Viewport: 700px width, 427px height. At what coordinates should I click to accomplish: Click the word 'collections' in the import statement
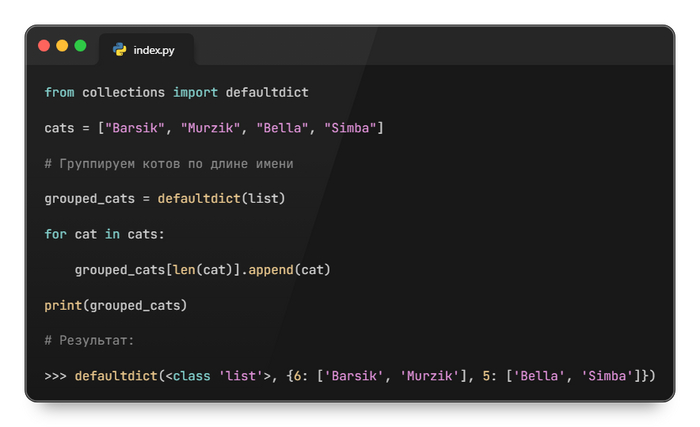[123, 92]
